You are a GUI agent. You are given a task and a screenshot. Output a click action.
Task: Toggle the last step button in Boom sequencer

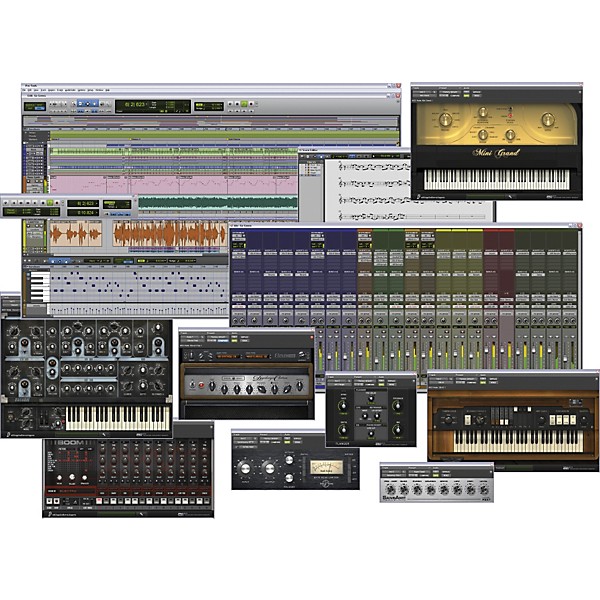click(x=207, y=501)
